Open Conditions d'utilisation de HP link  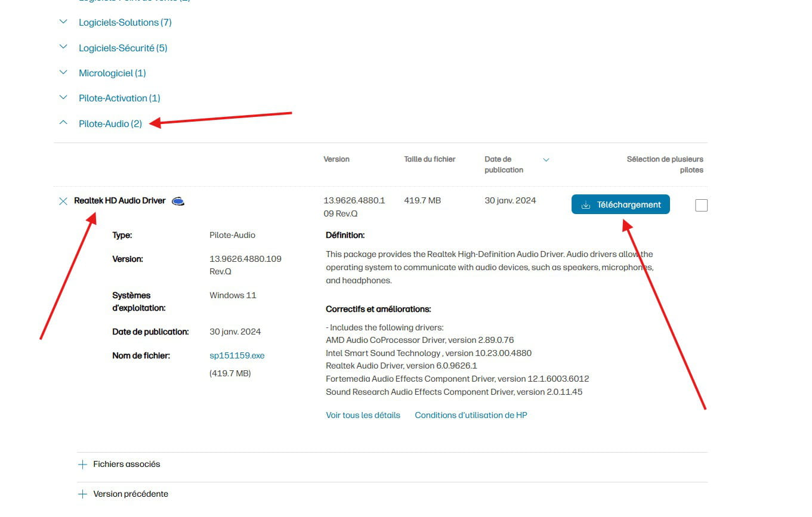tap(471, 415)
